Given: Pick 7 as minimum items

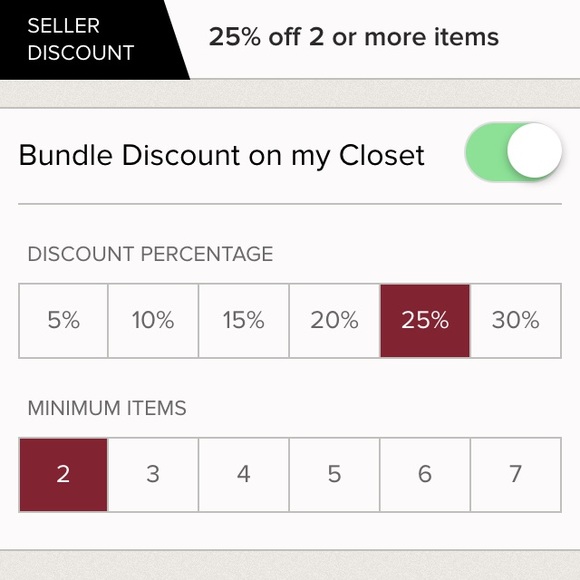Looking at the screenshot, I should [x=516, y=475].
